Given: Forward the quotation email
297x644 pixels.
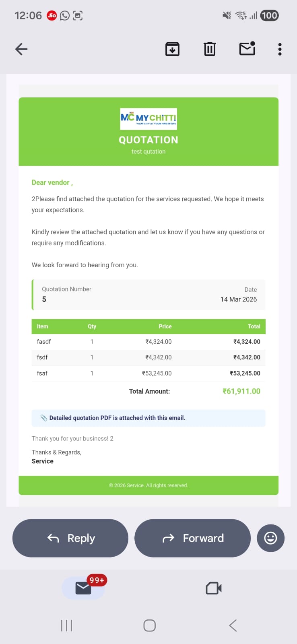Looking at the screenshot, I should pos(192,538).
